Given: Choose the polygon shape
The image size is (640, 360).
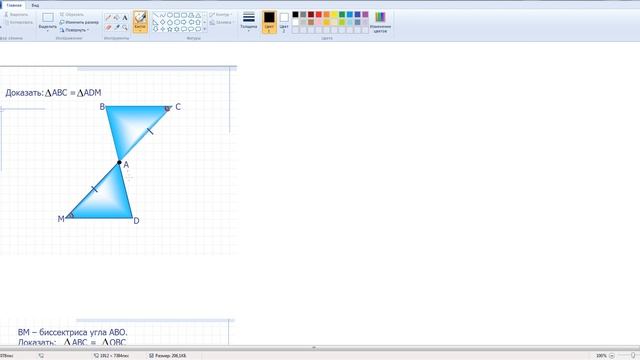Looking at the screenshot, I should tap(191, 15).
